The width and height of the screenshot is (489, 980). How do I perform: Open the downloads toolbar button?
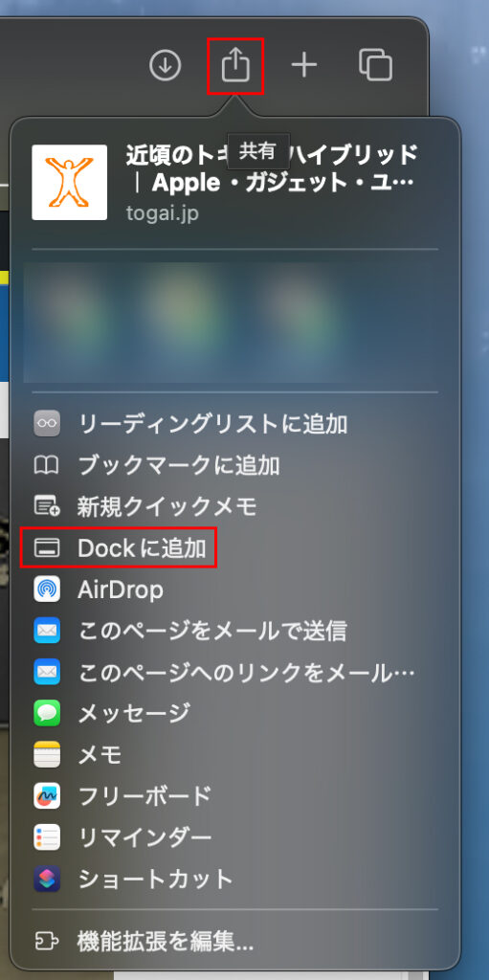[166, 65]
